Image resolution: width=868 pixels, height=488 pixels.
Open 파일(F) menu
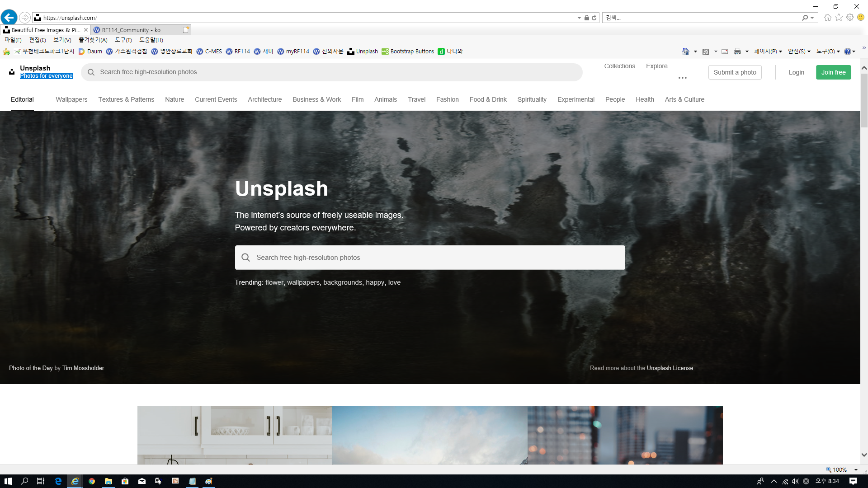coord(13,40)
